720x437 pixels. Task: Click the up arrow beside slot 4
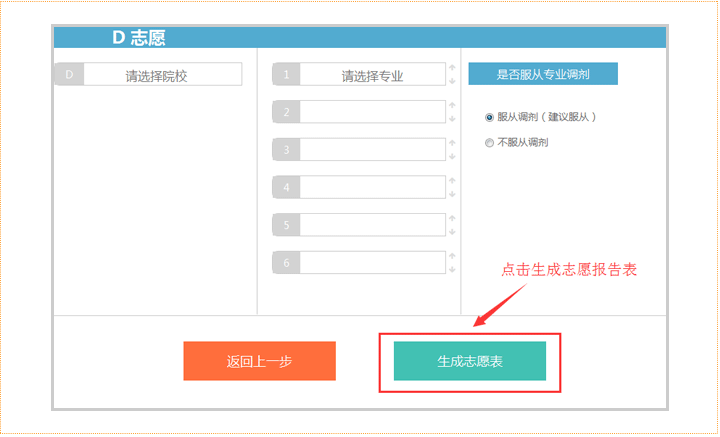coord(452,180)
